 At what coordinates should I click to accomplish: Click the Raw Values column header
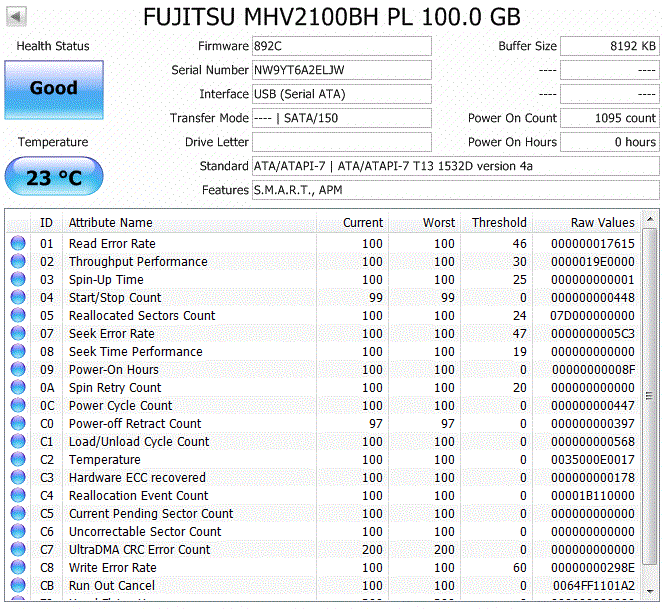click(587, 223)
